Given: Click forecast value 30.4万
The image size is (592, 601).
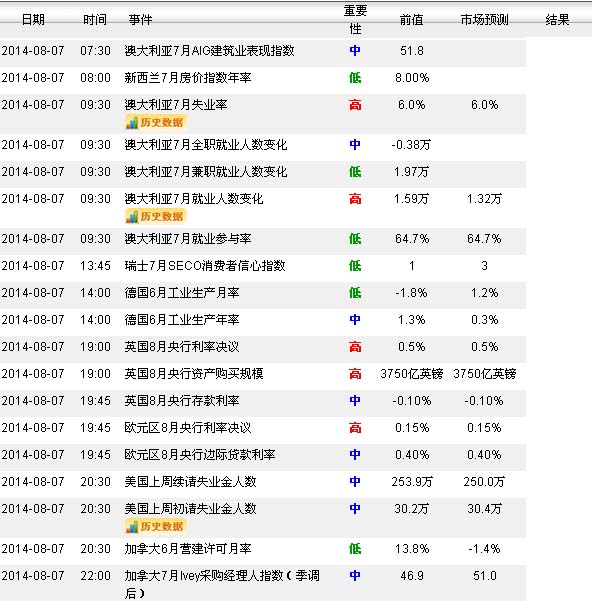Looking at the screenshot, I should pos(484,509).
